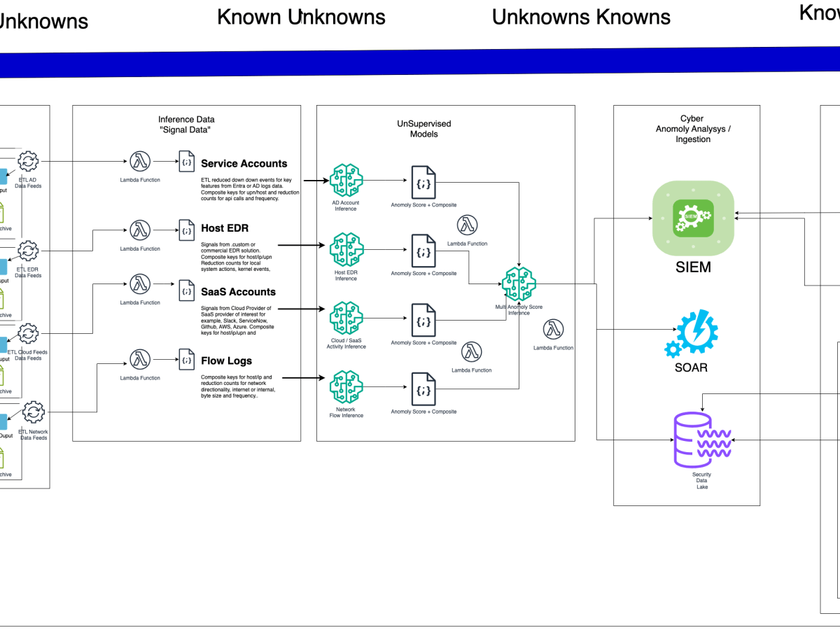840x630 pixels.
Task: Select the Unknowns Knowns header text
Action: [582, 17]
